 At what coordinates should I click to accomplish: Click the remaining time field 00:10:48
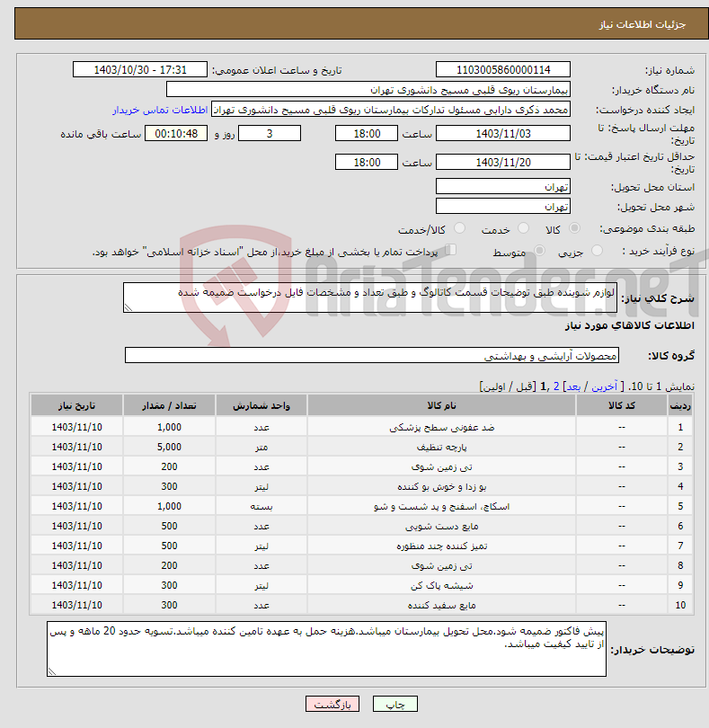click(176, 134)
